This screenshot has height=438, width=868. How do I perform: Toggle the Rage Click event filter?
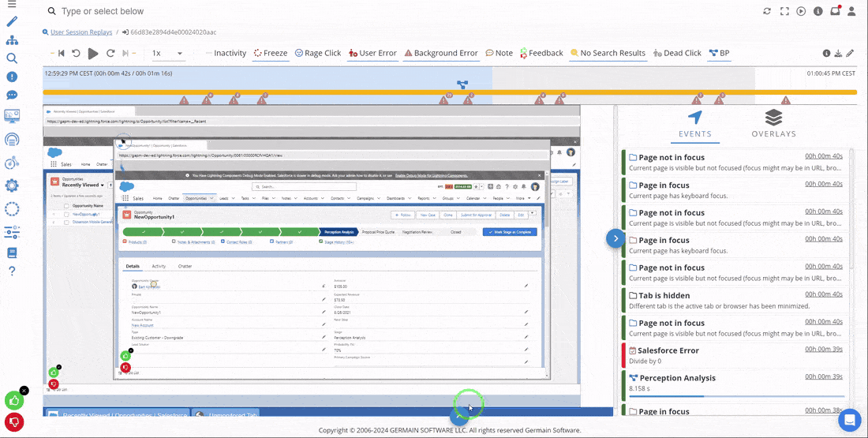point(318,53)
